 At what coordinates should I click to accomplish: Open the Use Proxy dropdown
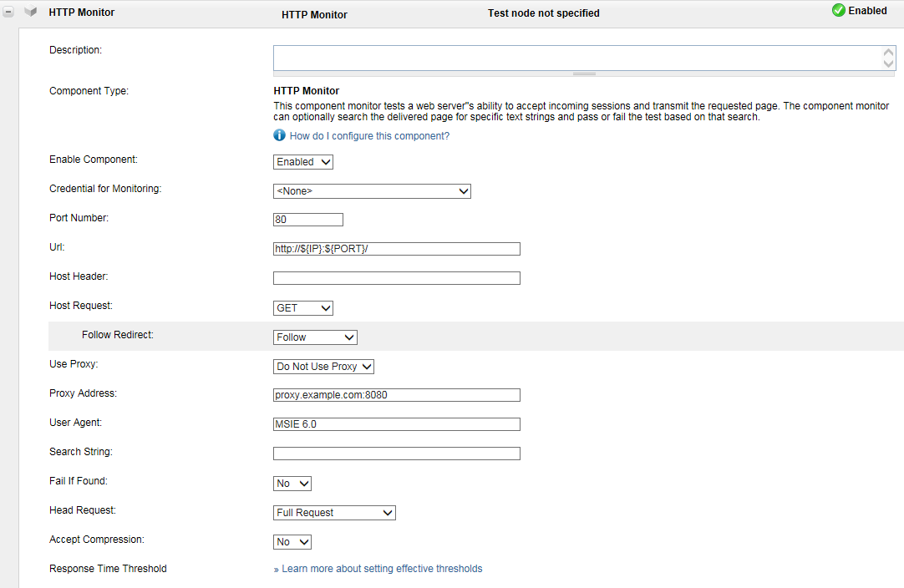point(323,367)
